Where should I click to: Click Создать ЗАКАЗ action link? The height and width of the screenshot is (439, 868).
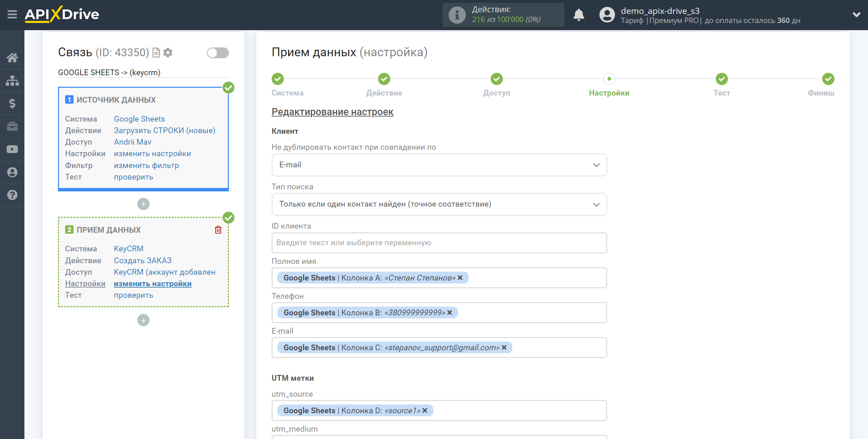[x=143, y=260]
